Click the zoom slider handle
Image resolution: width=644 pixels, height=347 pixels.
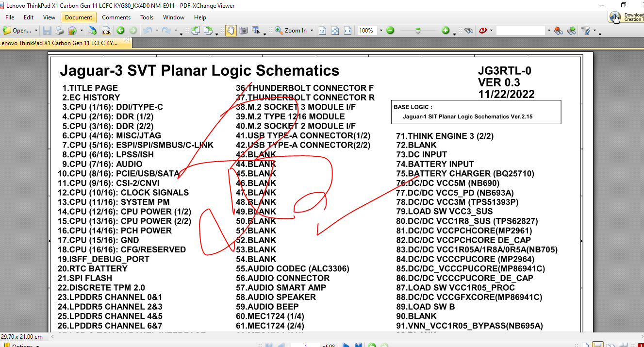click(418, 31)
